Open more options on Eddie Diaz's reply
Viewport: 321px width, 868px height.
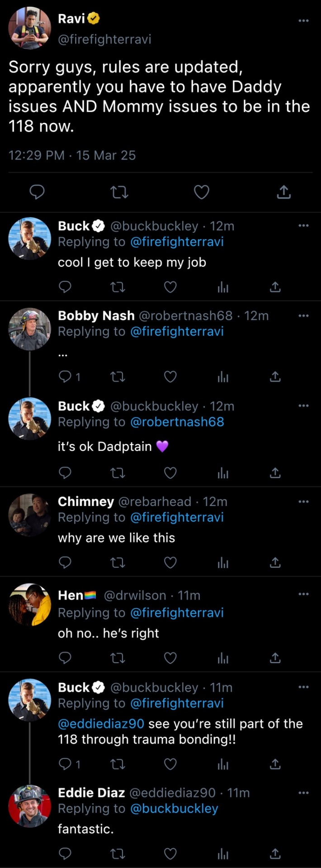coord(303,793)
